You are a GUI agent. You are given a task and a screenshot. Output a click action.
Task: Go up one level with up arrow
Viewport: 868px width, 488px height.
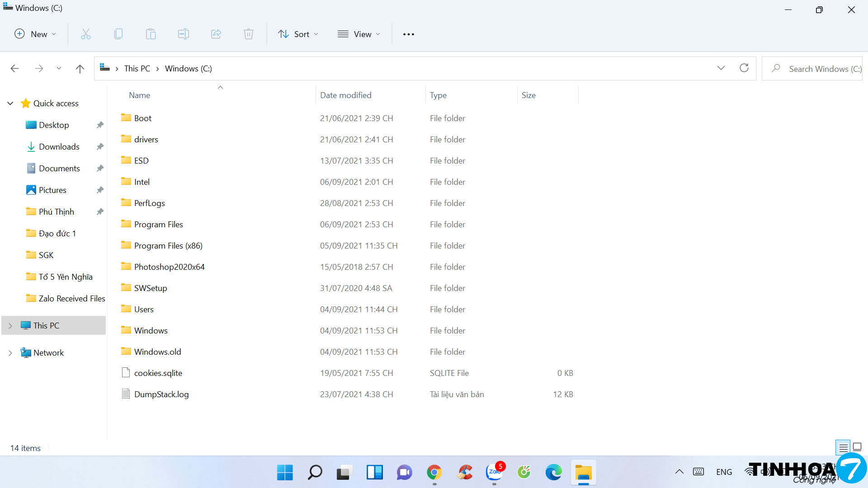coord(80,69)
